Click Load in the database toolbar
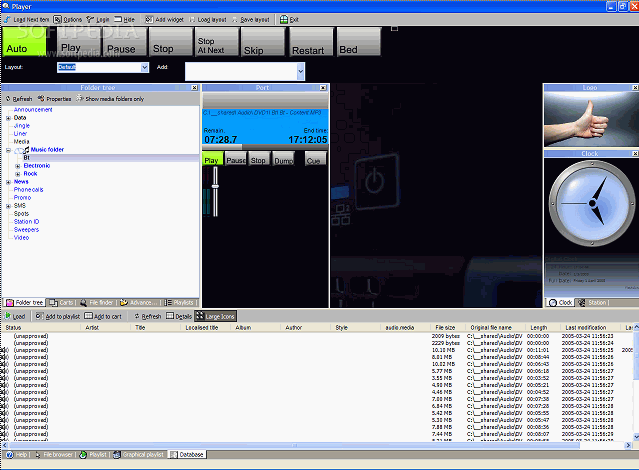The width and height of the screenshot is (639, 470). pos(15,316)
